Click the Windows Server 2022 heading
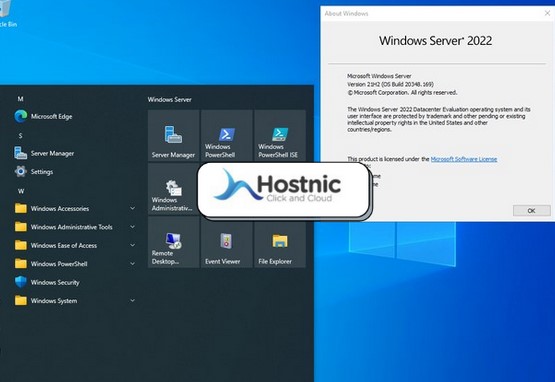 [x=435, y=40]
